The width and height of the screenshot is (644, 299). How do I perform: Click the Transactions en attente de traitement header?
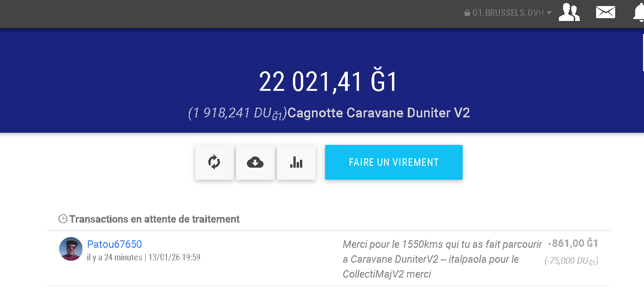tap(154, 219)
